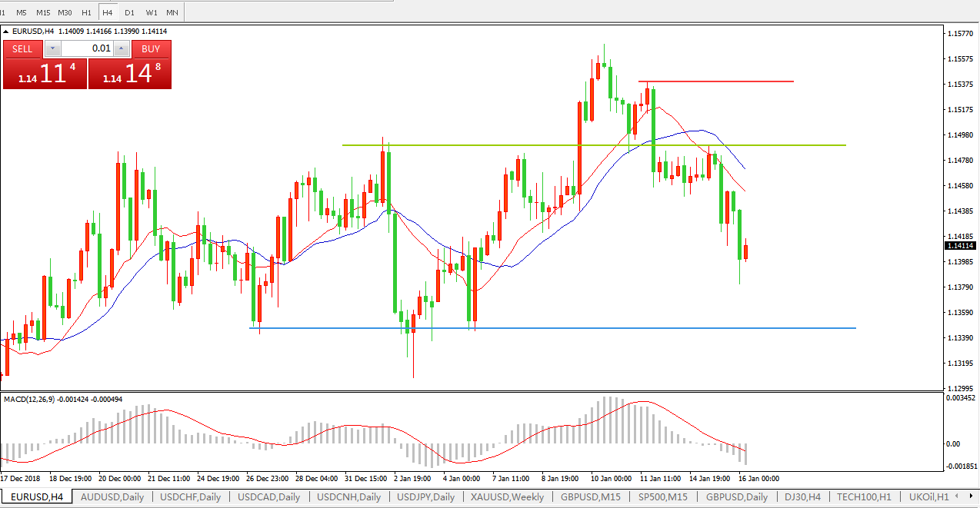Collapse the one-click trading panel arrow
The image size is (980, 508).
pos(7,32)
